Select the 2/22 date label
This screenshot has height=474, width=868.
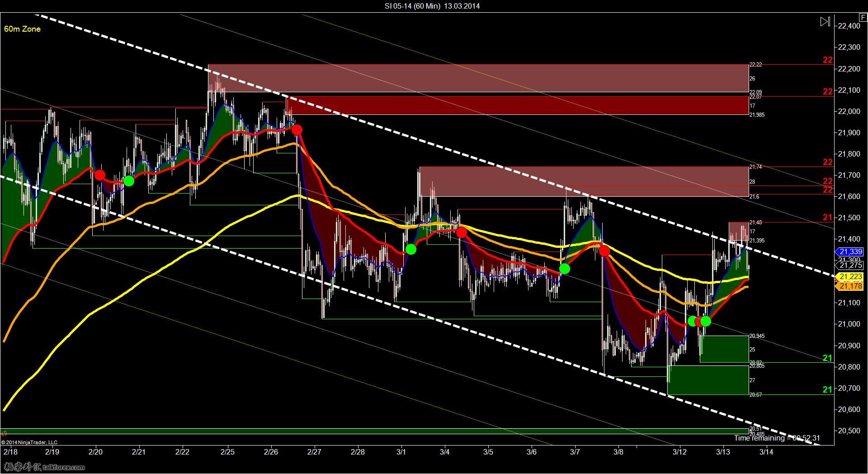pos(182,452)
